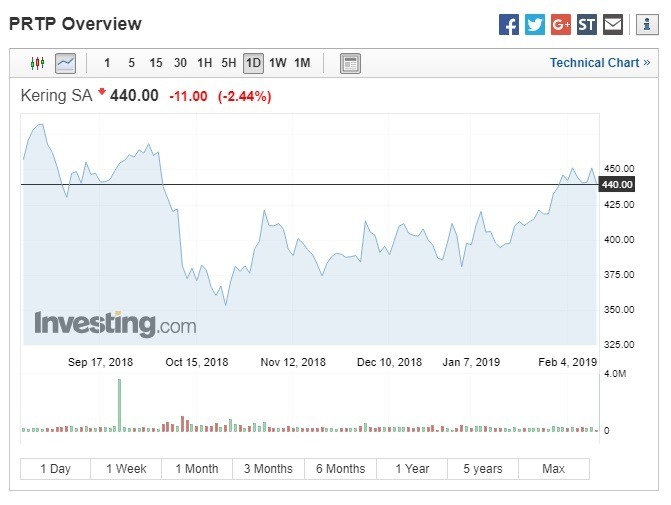Show 3 Months range
This screenshot has width=671, height=505.
(x=268, y=469)
